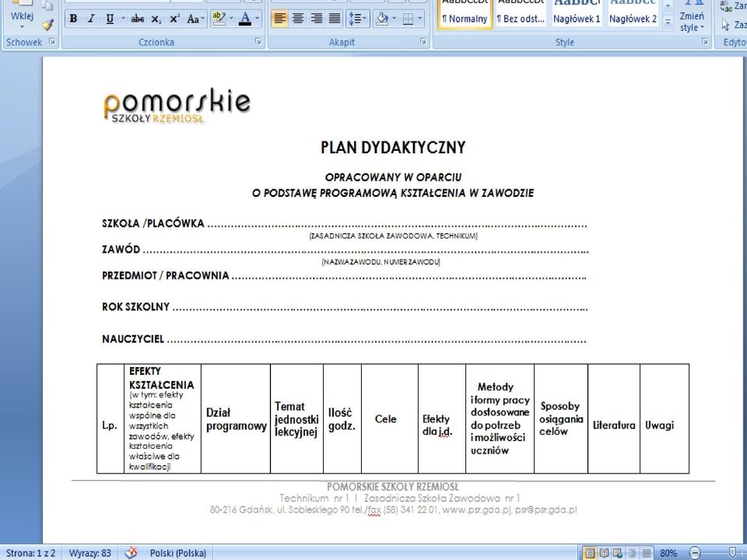747x560 pixels.
Task: Toggle bold formatting
Action: coord(73,19)
